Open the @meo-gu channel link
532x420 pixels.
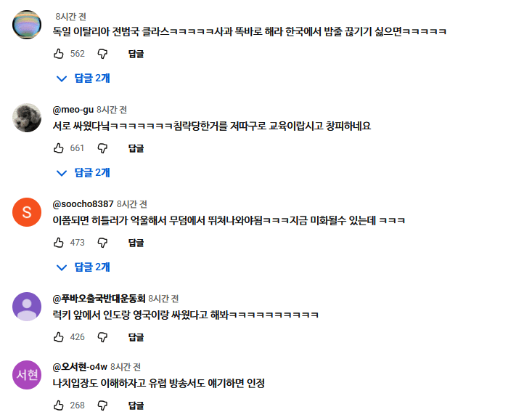[x=73, y=110]
